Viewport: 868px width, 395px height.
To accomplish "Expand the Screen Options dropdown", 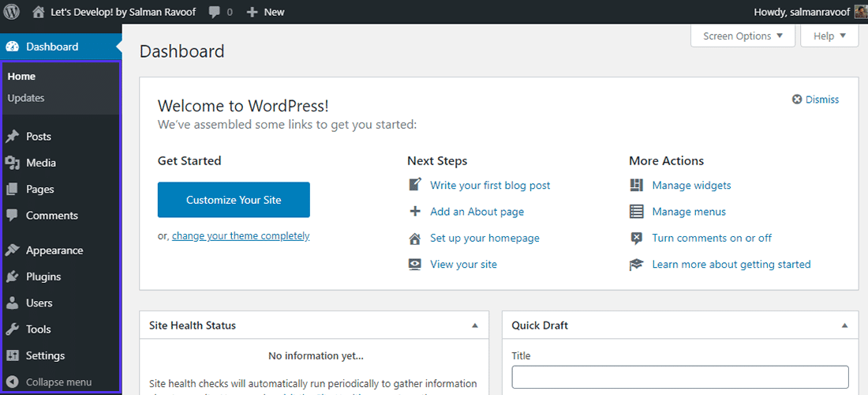I will (x=743, y=36).
